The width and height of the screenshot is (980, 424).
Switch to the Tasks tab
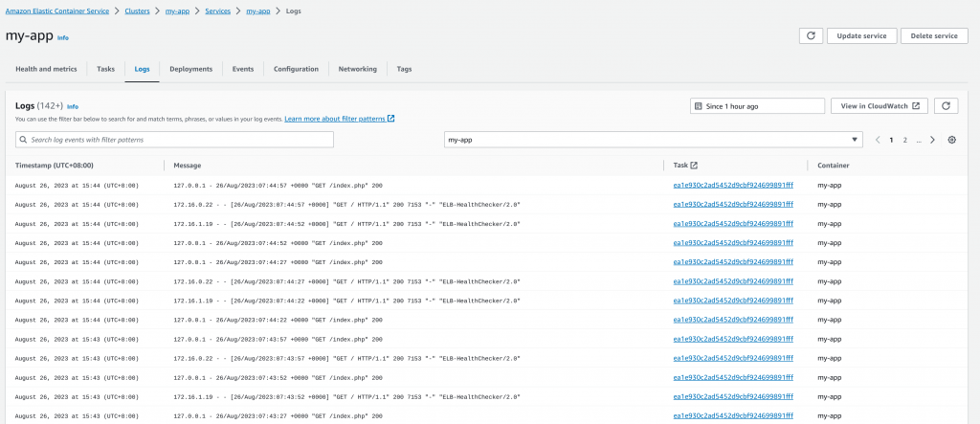point(105,70)
